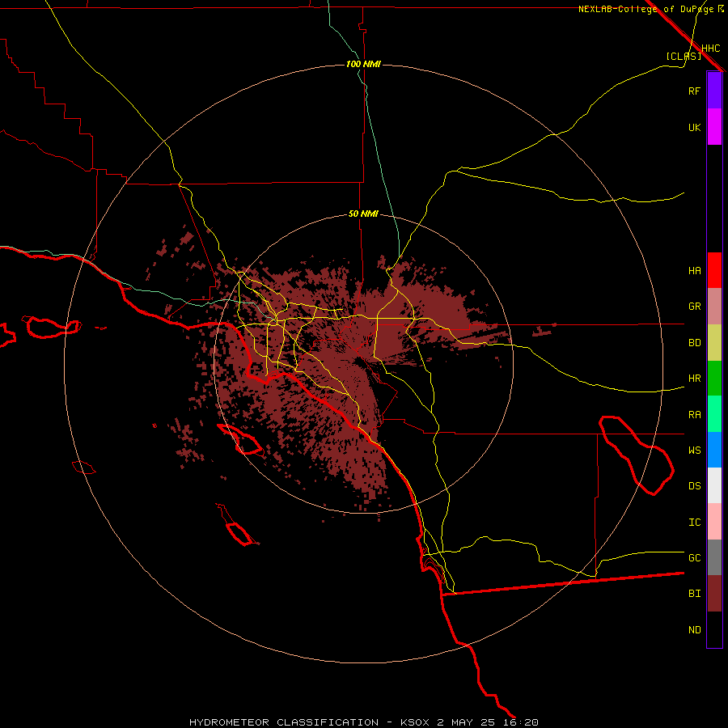Click the 'RF' legend label
The height and width of the screenshot is (728, 728).
[694, 91]
